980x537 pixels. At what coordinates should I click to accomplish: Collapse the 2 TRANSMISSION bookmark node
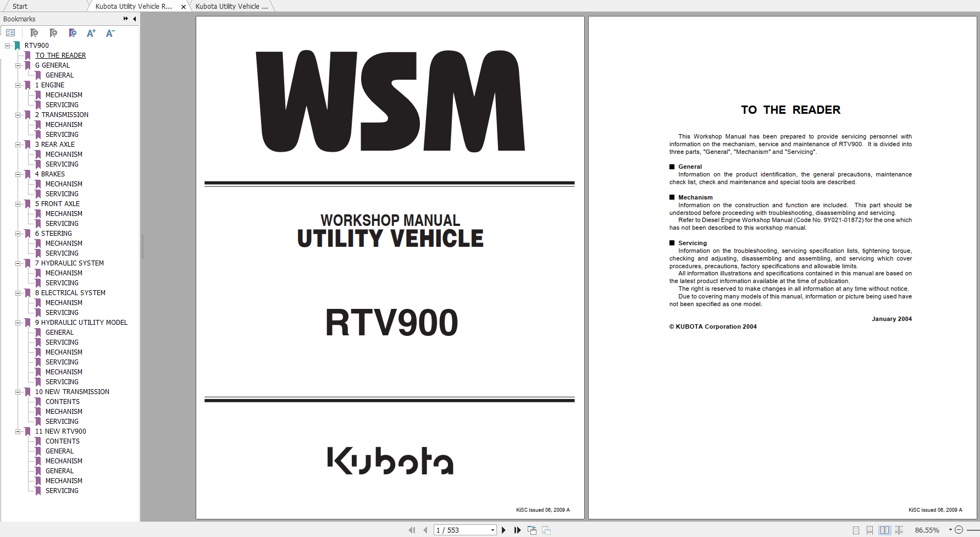click(x=18, y=115)
